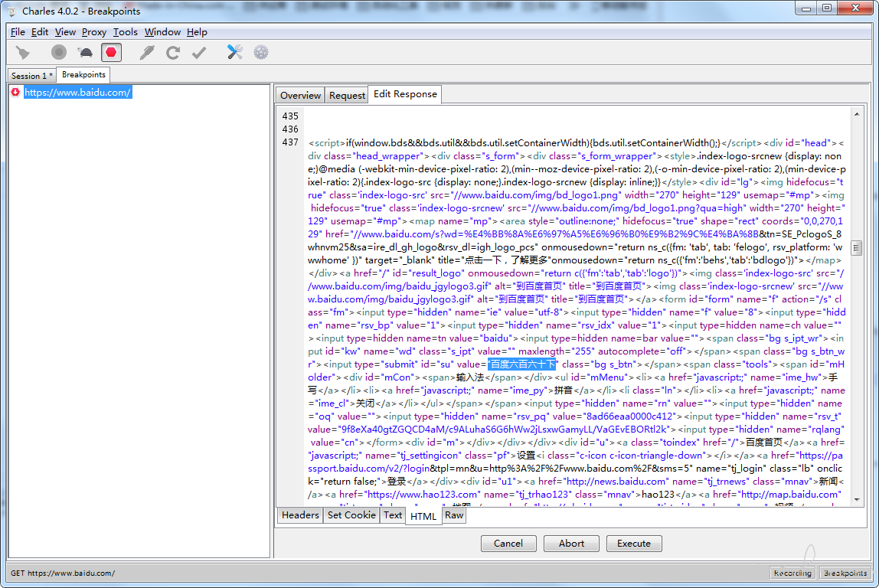Click the scrollbar down arrow in response editor
879x588 pixels.
coord(857,499)
